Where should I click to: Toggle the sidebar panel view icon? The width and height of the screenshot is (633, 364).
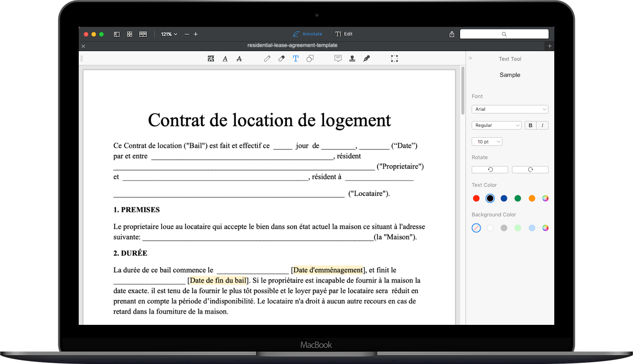click(117, 34)
